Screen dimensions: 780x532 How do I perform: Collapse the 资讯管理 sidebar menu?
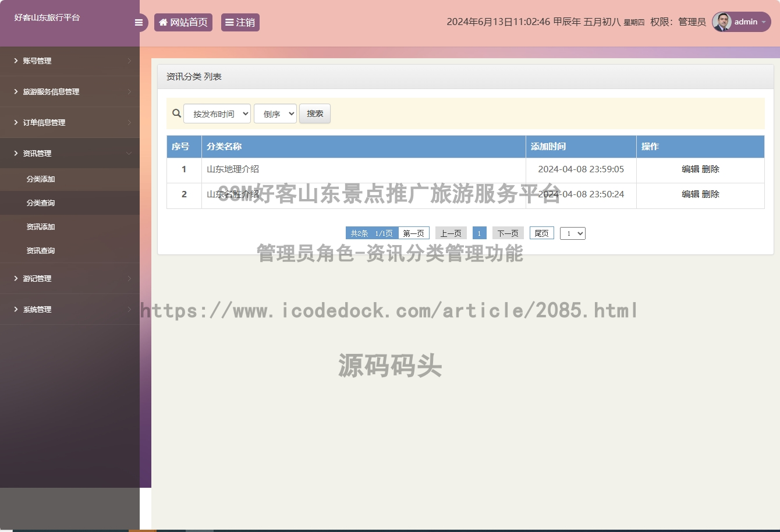click(x=70, y=153)
